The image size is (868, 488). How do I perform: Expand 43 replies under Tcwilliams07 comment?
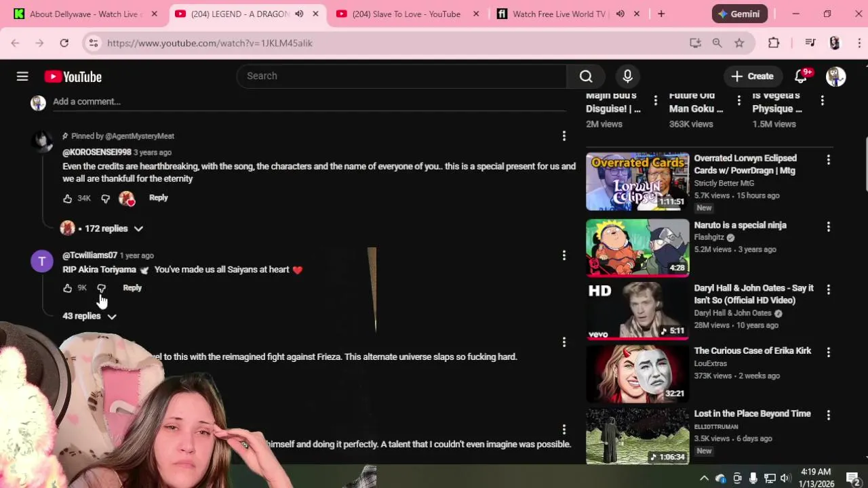(90, 316)
